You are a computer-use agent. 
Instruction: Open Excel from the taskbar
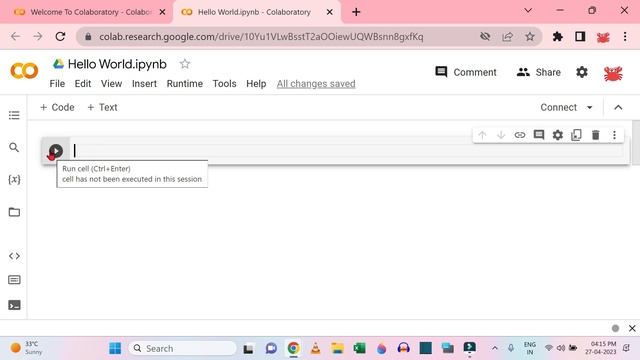359,348
